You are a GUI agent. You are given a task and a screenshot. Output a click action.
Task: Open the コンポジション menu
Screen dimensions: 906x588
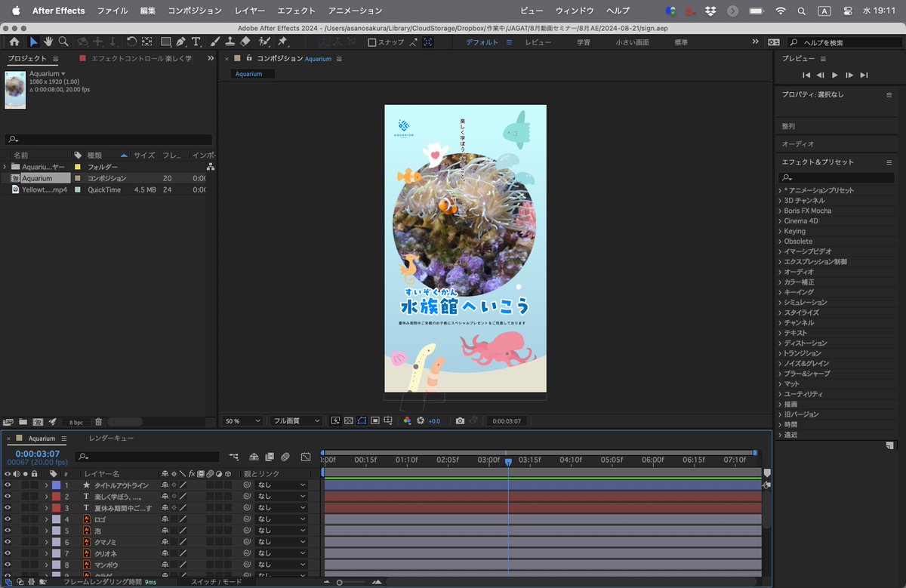tap(195, 11)
